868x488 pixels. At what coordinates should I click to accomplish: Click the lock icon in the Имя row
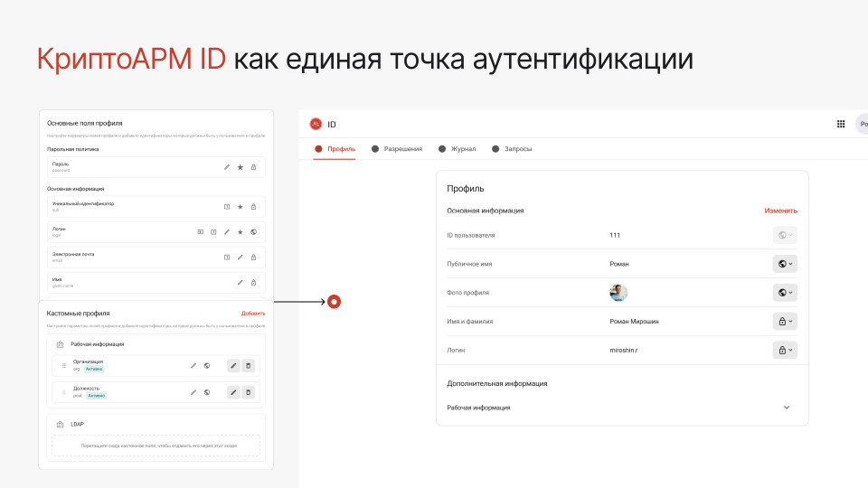pyautogui.click(x=253, y=283)
